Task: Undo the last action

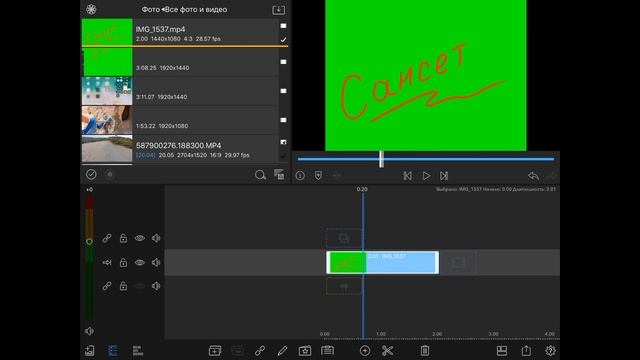Action: [533, 176]
